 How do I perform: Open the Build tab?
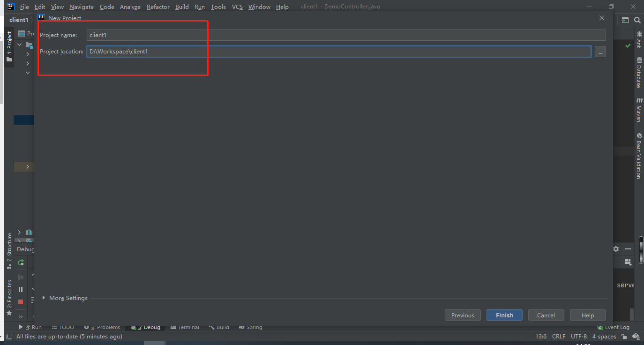(219, 327)
